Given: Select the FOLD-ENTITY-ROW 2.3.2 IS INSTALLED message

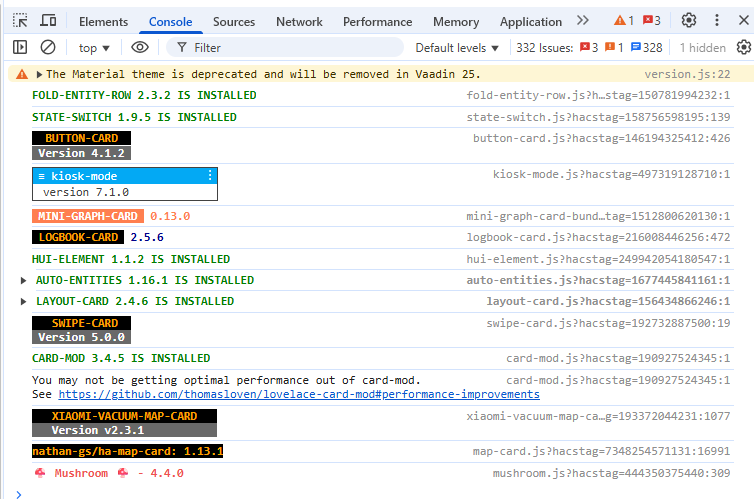Looking at the screenshot, I should (144, 95).
